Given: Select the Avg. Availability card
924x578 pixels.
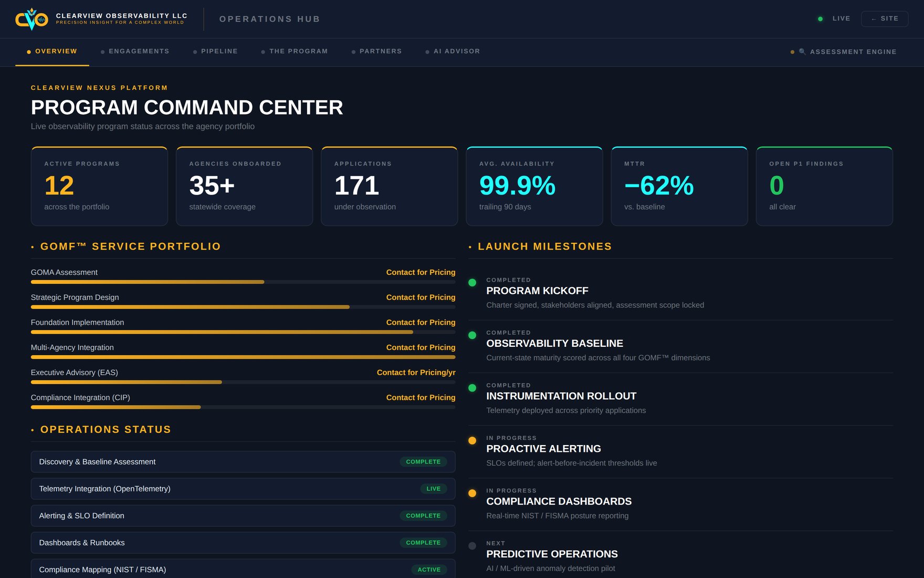Looking at the screenshot, I should pos(534,186).
